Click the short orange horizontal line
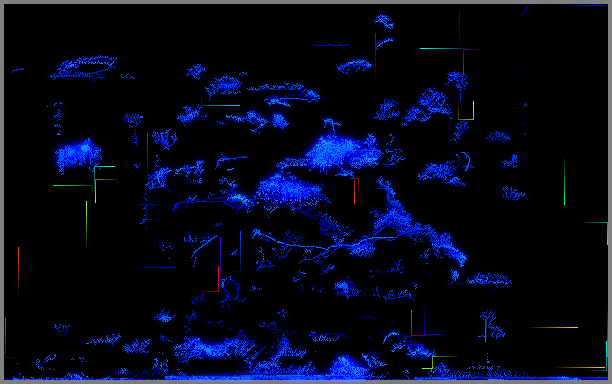 coord(553,327)
